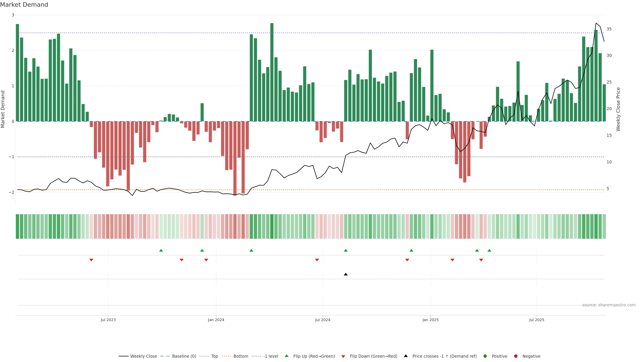Image resolution: width=644 pixels, height=362 pixels.
Task: Click the green Positive circle in legend
Action: [485, 356]
